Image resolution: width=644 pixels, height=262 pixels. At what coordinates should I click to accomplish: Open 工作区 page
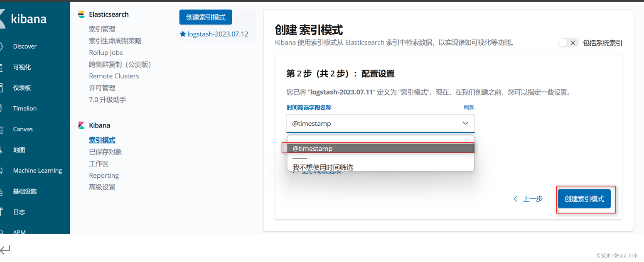click(x=98, y=164)
